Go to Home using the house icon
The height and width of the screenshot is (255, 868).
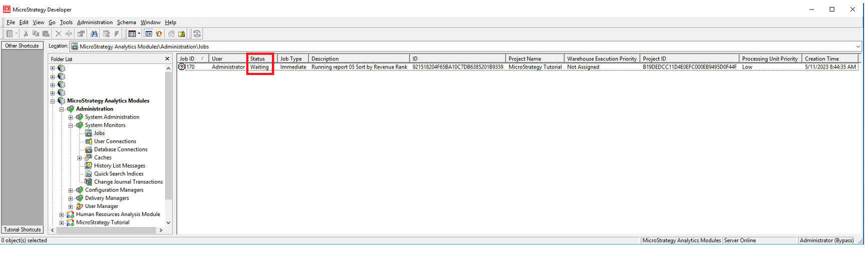click(x=171, y=34)
